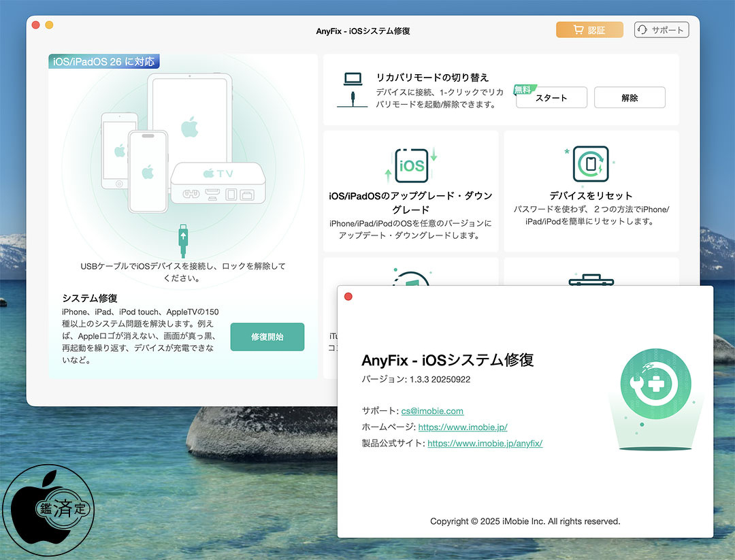735x560 pixels.
Task: Click the toolbox icon in bottom-right card
Action: click(x=591, y=279)
